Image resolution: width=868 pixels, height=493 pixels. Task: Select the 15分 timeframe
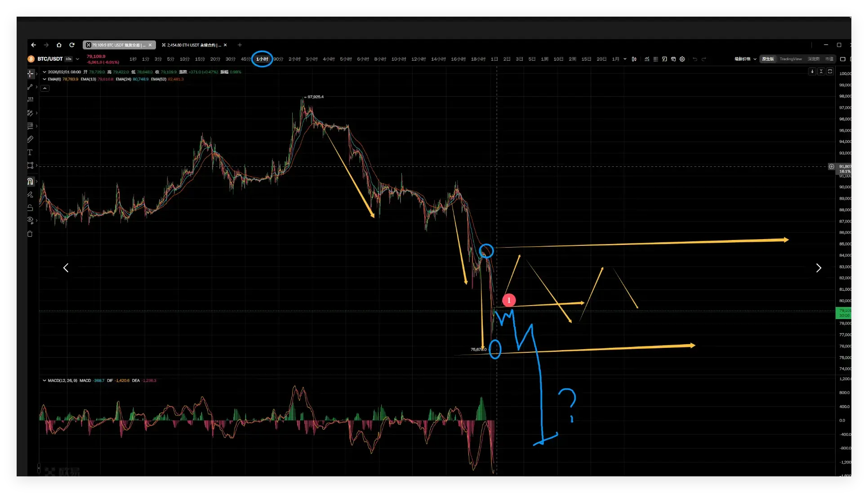pyautogui.click(x=200, y=59)
